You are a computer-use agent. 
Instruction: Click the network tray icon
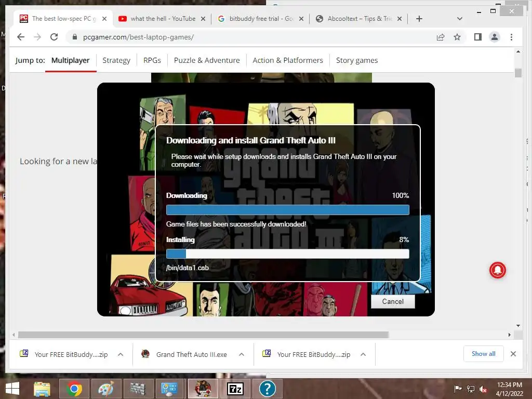click(x=471, y=389)
